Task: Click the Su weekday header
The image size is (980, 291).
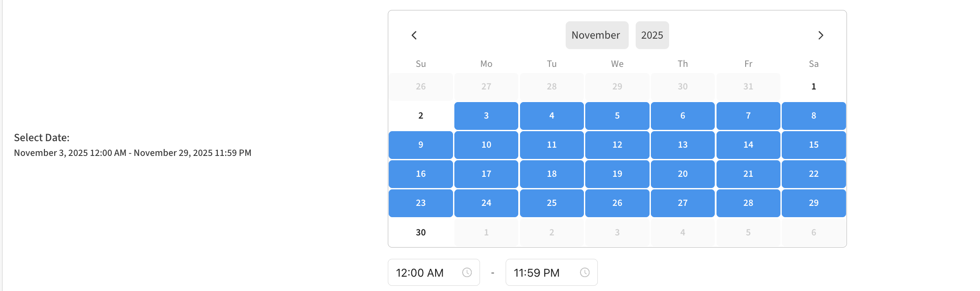Action: tap(420, 63)
